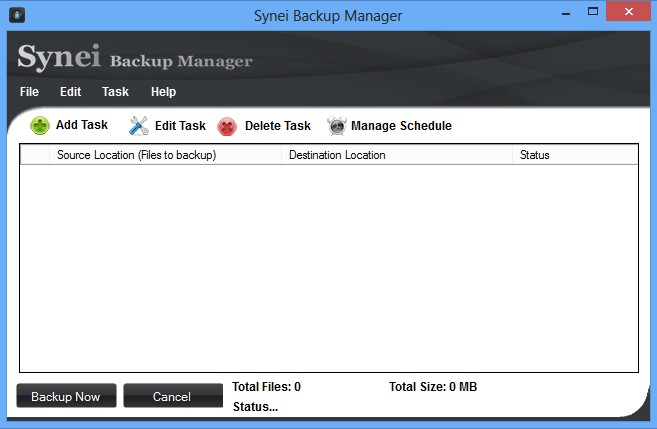
Task: Click the Synei Backup Manager logo
Action: point(134,58)
